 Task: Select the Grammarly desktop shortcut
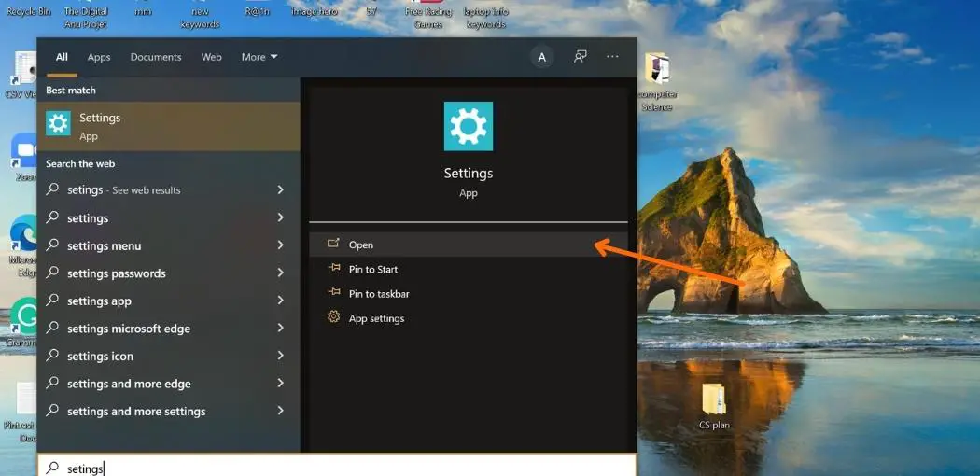[x=22, y=322]
